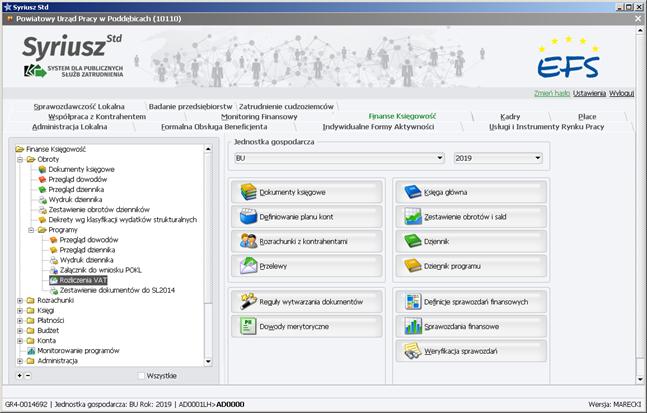The width and height of the screenshot is (647, 413).
Task: Expand the Płatności tree folder
Action: coord(20,321)
